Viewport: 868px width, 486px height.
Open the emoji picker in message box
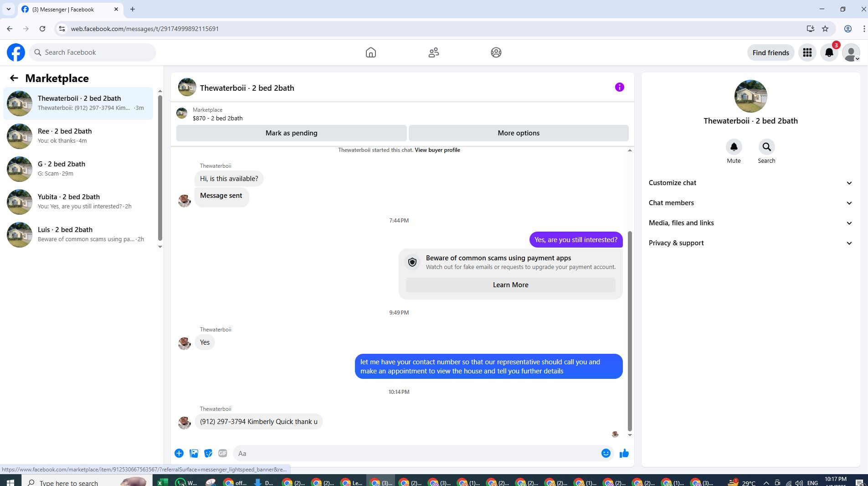point(606,453)
